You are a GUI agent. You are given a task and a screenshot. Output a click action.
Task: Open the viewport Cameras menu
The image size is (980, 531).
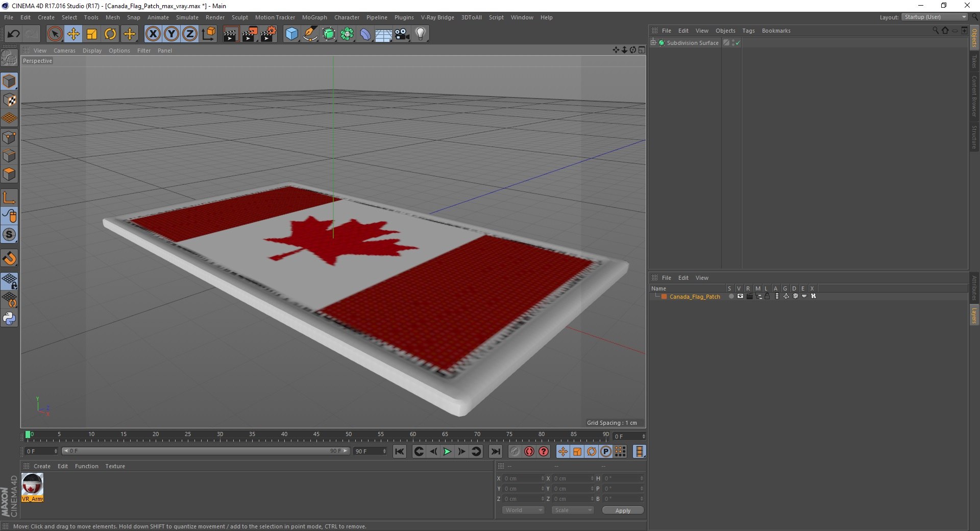[x=64, y=51]
